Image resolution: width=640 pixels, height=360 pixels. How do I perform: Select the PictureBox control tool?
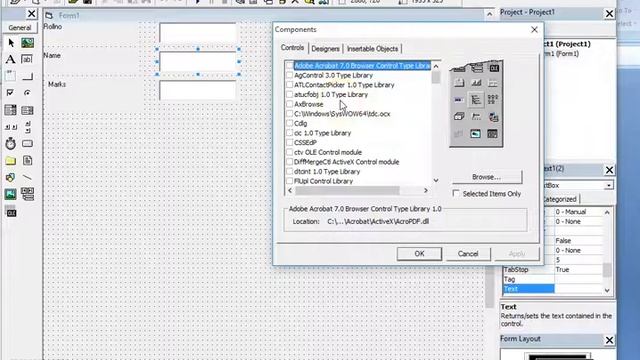[27, 43]
